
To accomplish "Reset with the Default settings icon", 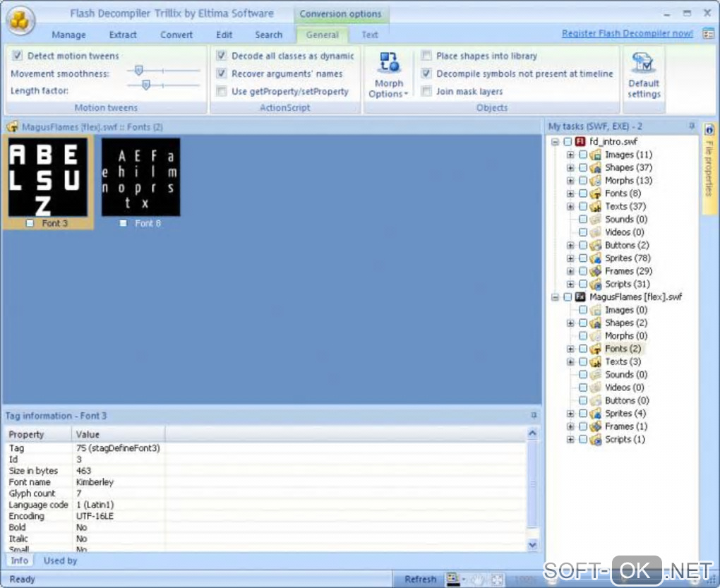I will (x=644, y=75).
